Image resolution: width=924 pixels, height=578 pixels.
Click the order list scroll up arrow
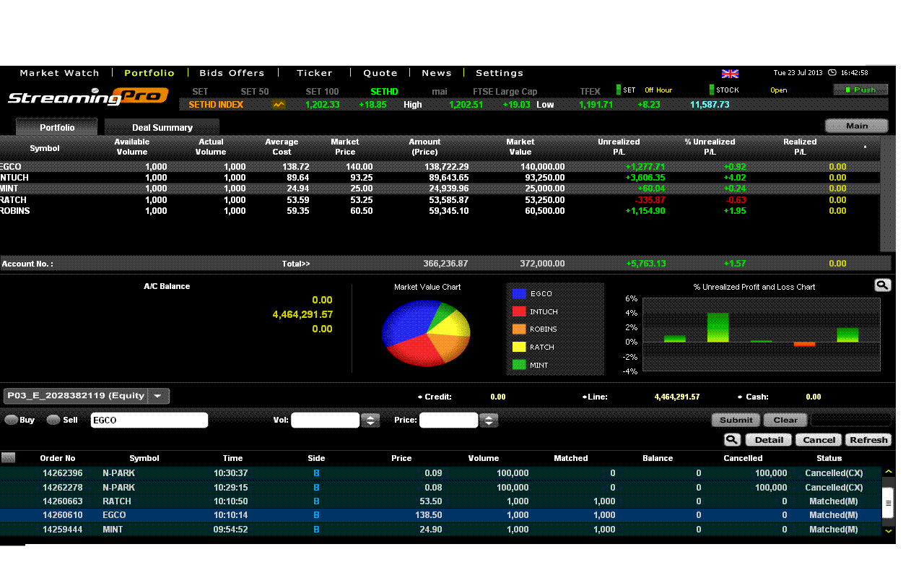click(889, 472)
